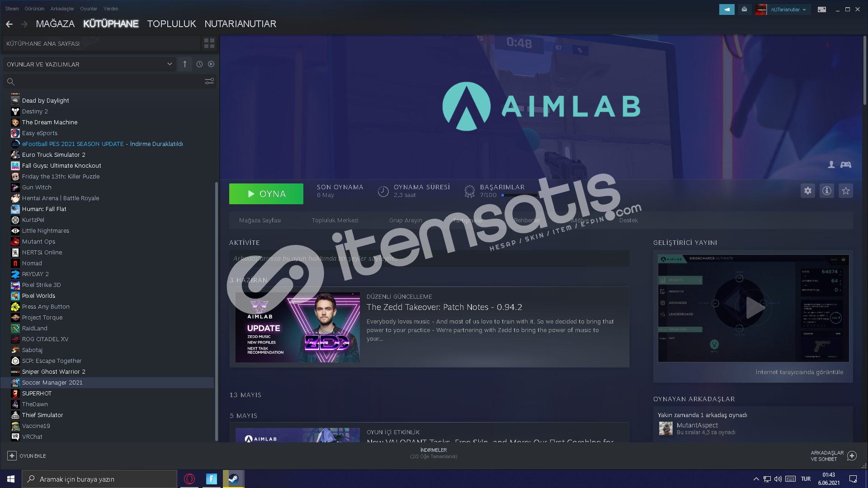The height and width of the screenshot is (488, 868).
Task: Open Grup Arayın link
Action: click(x=406, y=221)
